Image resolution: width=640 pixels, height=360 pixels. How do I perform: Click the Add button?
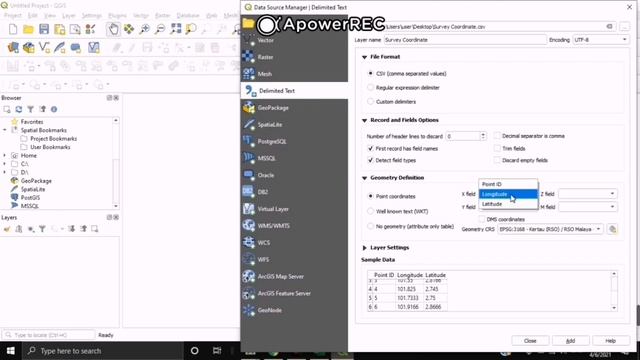[571, 341]
